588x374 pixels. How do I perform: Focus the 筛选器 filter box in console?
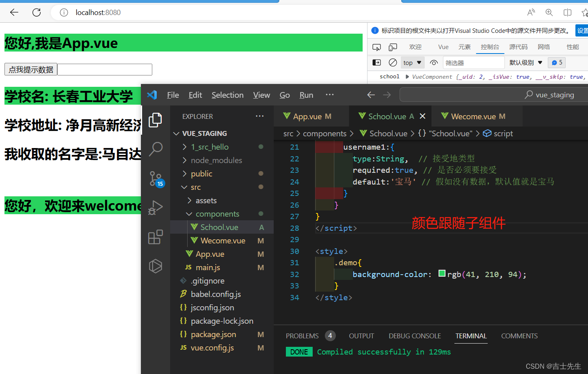473,62
